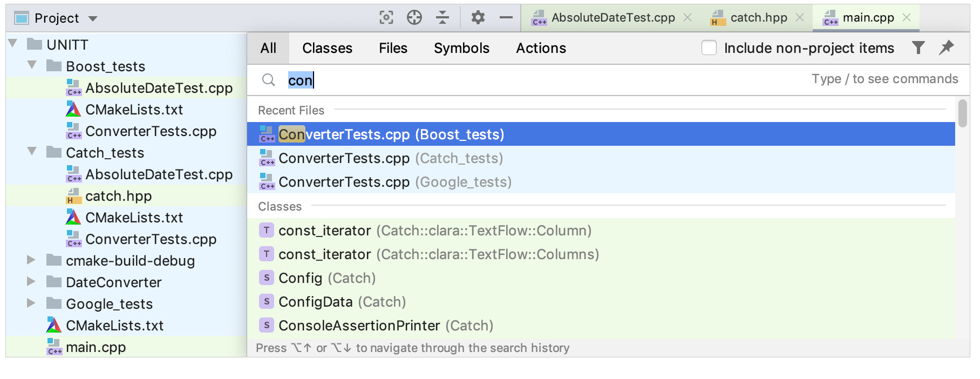Image resolution: width=980 pixels, height=379 pixels.
Task: Close the catch.hpp editor tab
Action: pyautogui.click(x=800, y=18)
